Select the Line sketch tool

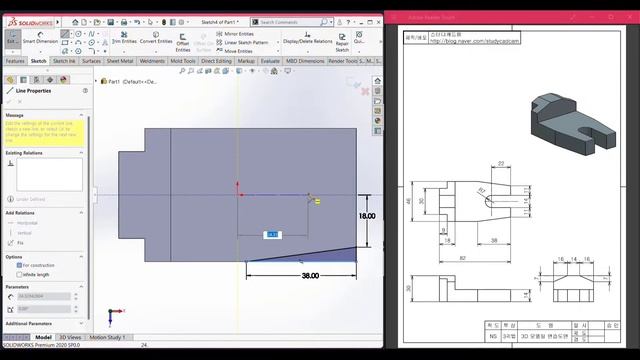click(x=64, y=33)
